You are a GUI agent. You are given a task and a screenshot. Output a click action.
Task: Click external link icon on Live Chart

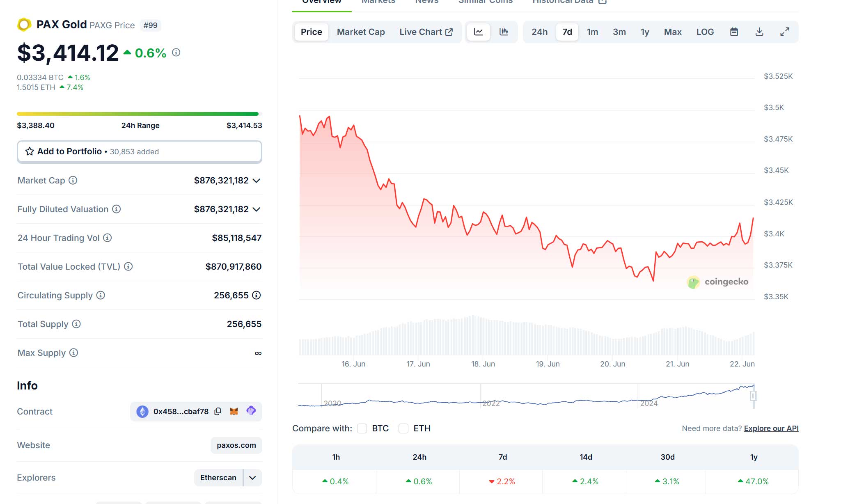point(449,32)
